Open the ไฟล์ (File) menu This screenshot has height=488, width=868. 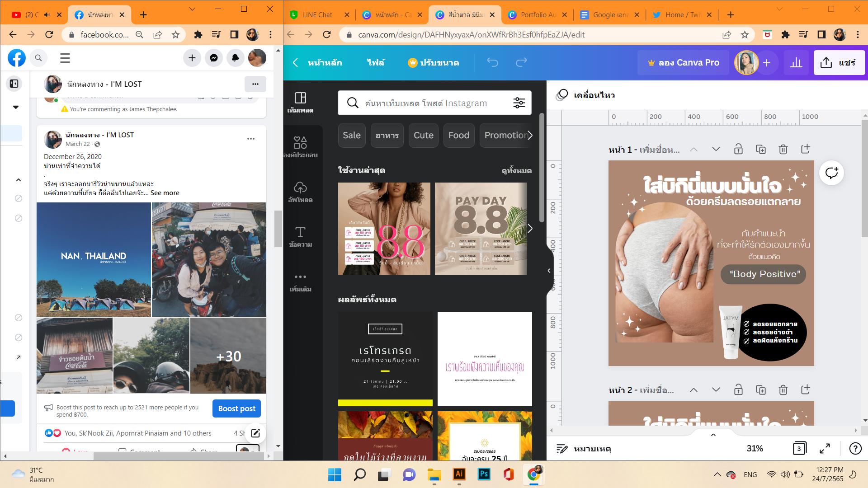click(x=375, y=62)
